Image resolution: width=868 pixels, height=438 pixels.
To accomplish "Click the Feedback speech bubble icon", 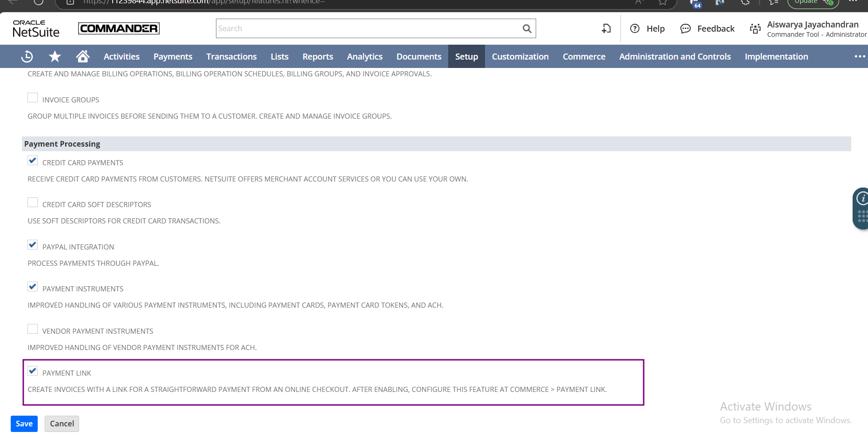I will (x=685, y=28).
